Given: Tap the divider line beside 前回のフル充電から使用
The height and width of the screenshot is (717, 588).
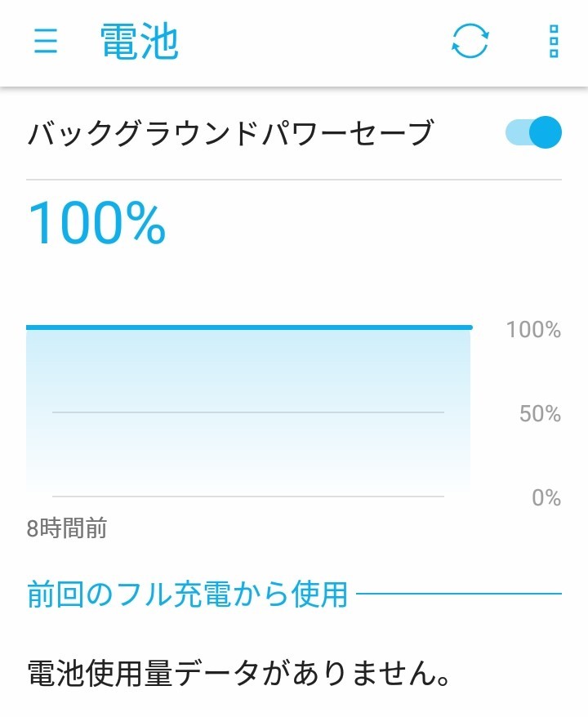Looking at the screenshot, I should [x=459, y=594].
